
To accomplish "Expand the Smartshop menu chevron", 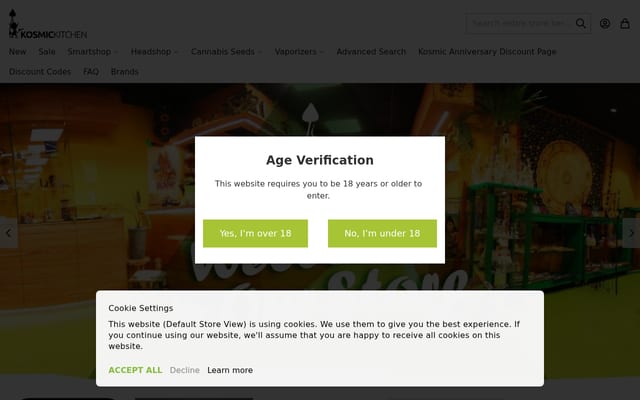I will pos(116,52).
